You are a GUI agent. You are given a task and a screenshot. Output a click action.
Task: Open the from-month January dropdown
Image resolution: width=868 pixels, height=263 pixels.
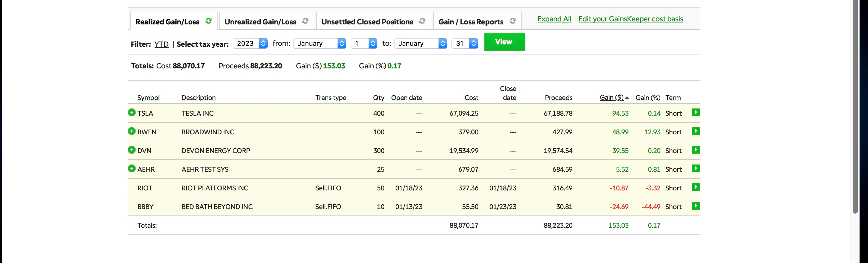319,43
